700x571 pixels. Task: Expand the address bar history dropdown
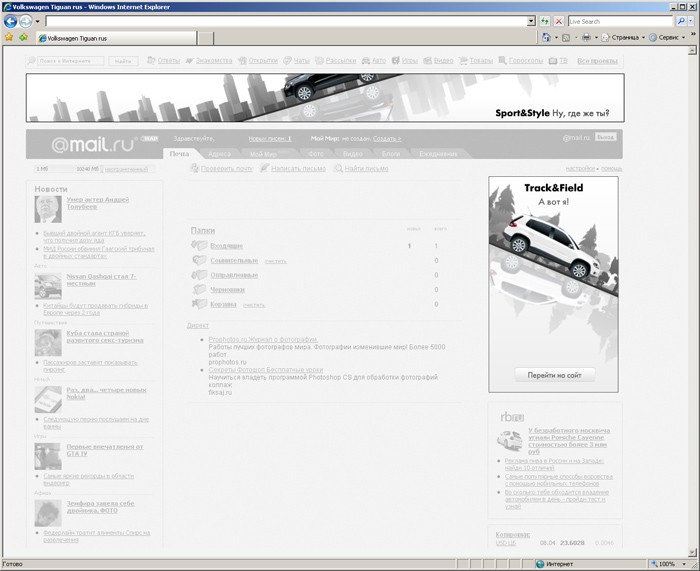pyautogui.click(x=531, y=21)
